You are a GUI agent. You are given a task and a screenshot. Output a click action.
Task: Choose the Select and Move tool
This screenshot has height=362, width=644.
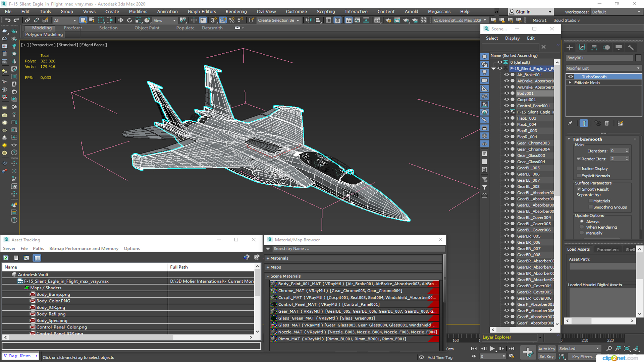(x=121, y=20)
